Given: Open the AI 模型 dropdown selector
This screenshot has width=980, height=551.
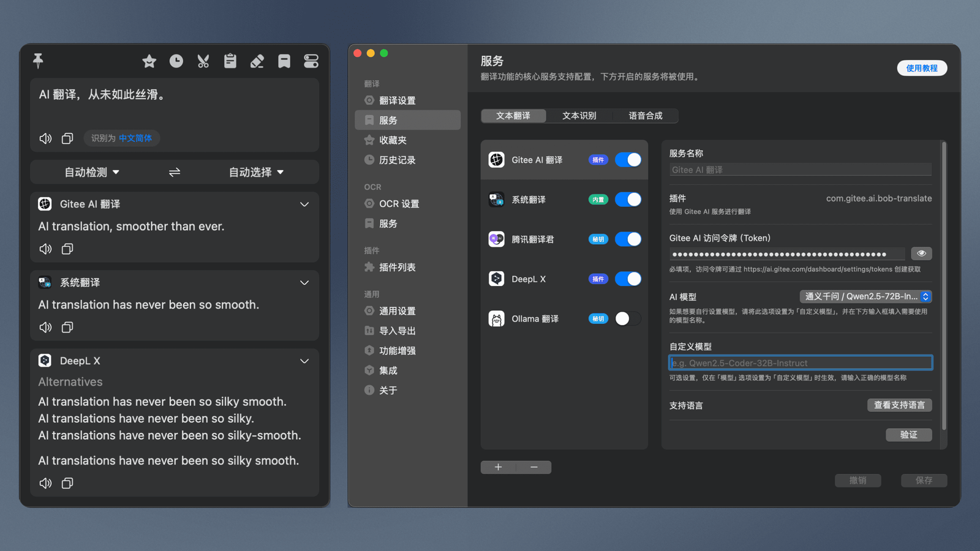Looking at the screenshot, I should (865, 296).
